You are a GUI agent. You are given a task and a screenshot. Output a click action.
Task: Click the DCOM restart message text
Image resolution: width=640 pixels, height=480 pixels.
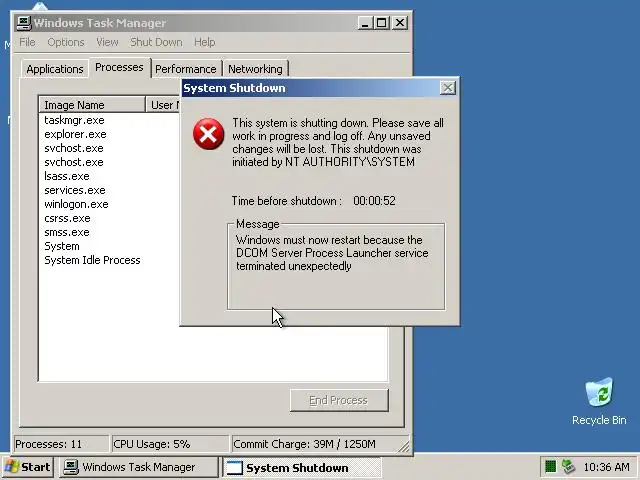tap(332, 253)
